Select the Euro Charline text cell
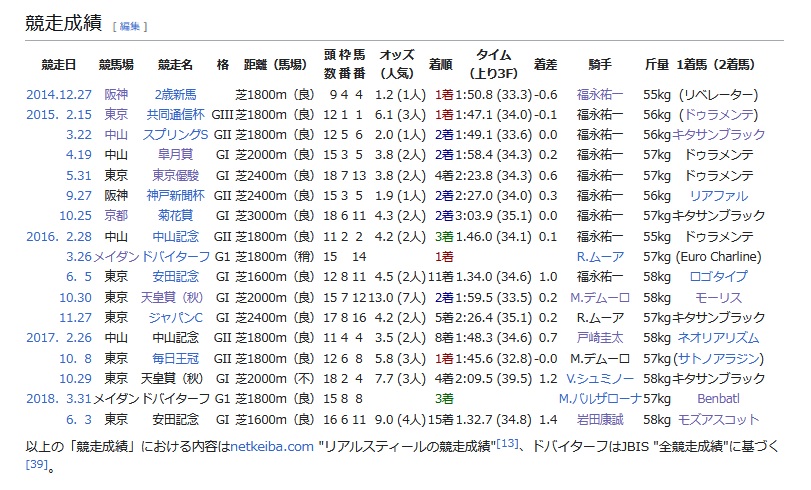Screen dimensions: 811x490 point(718,256)
